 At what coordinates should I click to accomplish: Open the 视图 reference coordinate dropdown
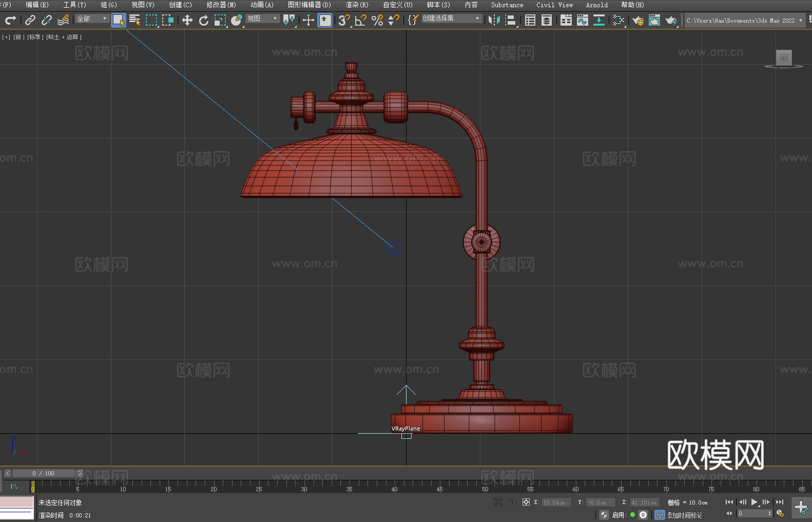(x=262, y=19)
